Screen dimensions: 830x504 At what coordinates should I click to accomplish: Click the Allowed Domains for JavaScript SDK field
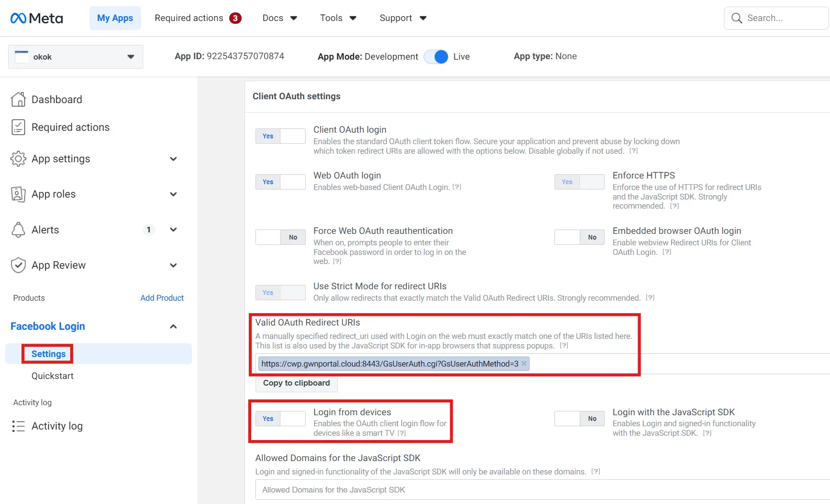[543, 490]
